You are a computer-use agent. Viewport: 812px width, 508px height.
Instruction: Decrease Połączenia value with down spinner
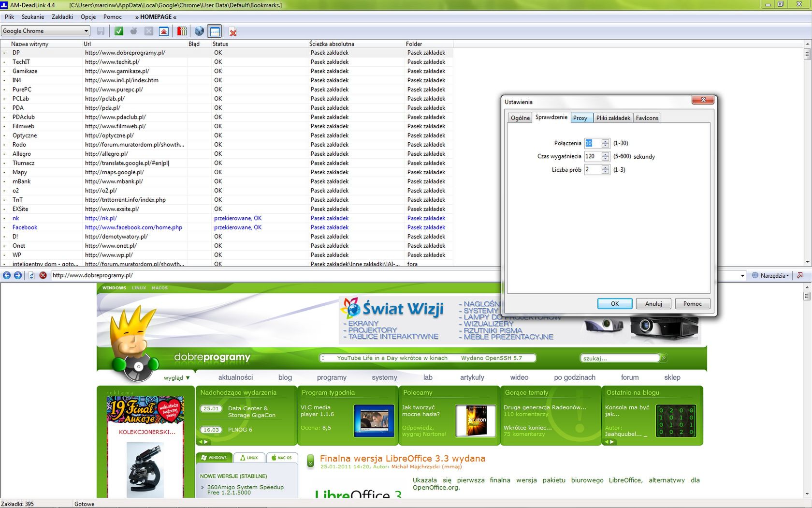605,146
